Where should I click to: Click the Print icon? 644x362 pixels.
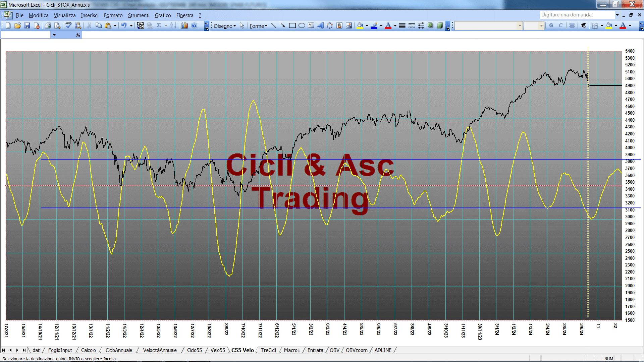[x=48, y=25]
